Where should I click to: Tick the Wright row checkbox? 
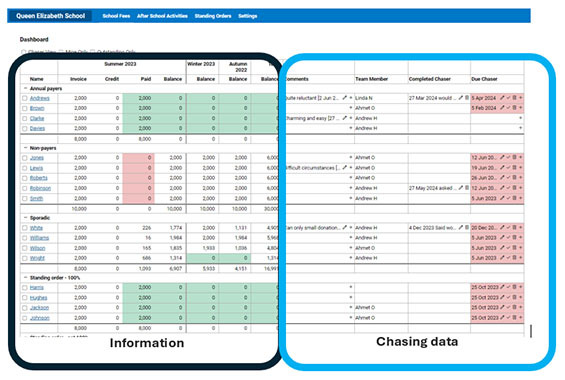(x=25, y=258)
